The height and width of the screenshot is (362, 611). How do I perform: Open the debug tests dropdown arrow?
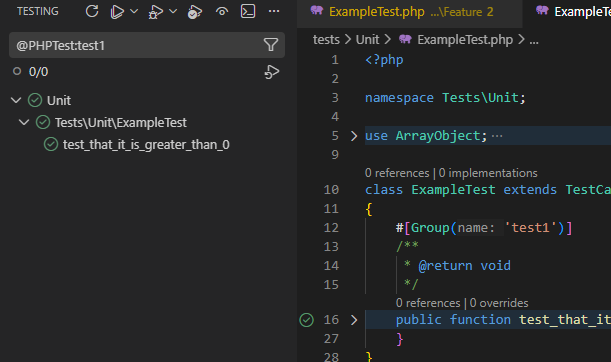(x=173, y=11)
